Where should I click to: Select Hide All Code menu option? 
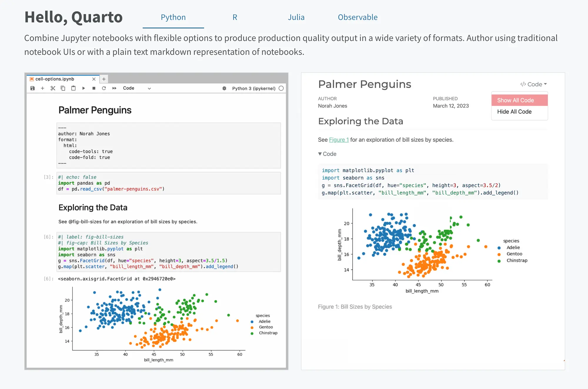(514, 112)
